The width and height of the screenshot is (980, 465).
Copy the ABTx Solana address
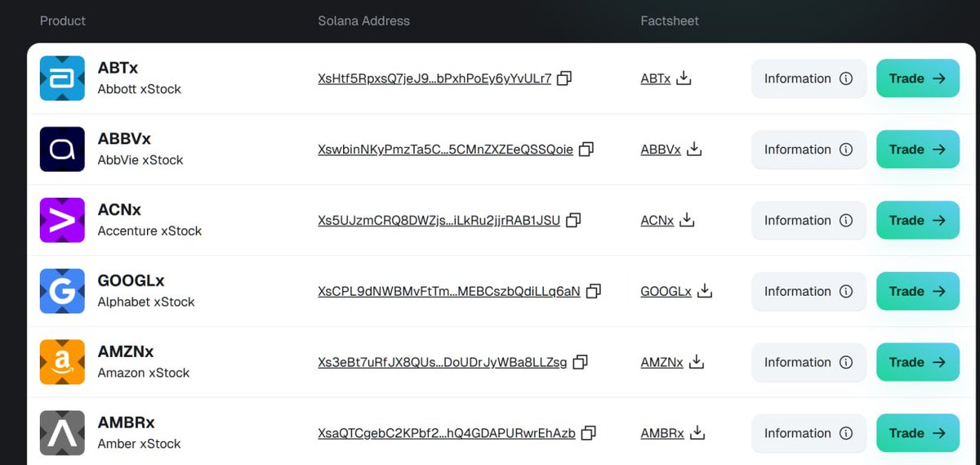point(563,78)
